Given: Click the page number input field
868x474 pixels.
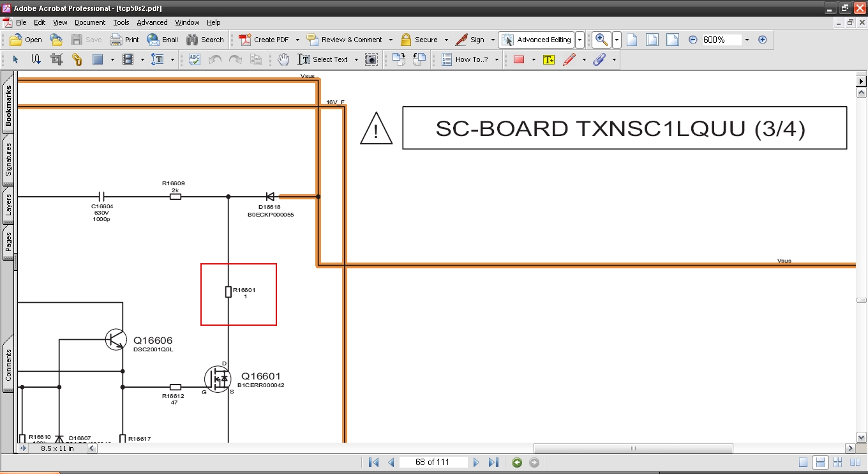Looking at the screenshot, I should [433, 463].
